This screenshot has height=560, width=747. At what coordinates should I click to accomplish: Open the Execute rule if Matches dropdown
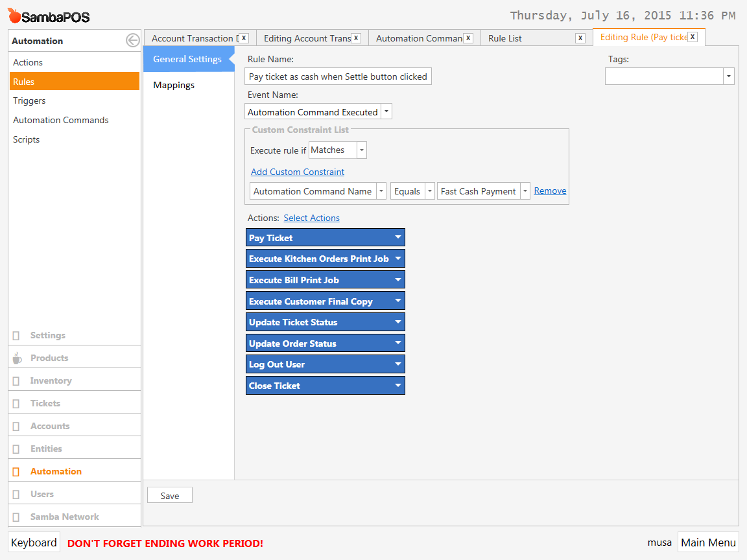[362, 150]
